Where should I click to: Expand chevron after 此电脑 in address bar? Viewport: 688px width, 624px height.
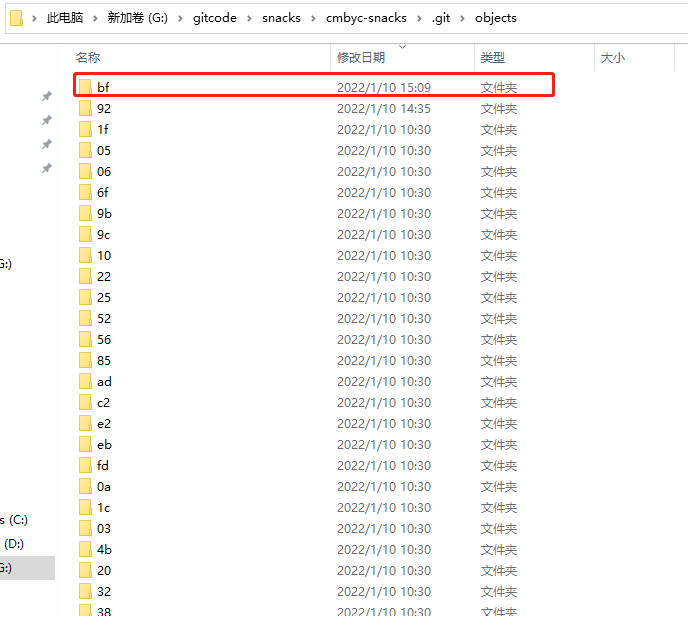click(95, 18)
